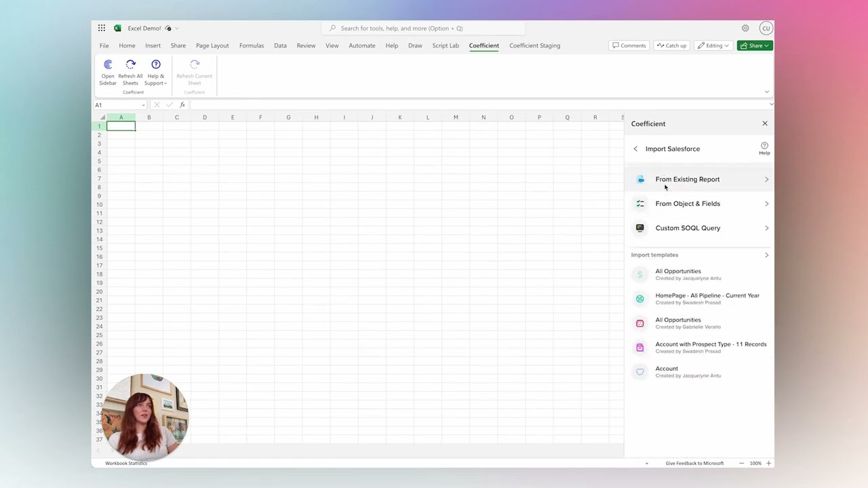Open the File menu
This screenshot has width=868, height=488.
(x=104, y=45)
